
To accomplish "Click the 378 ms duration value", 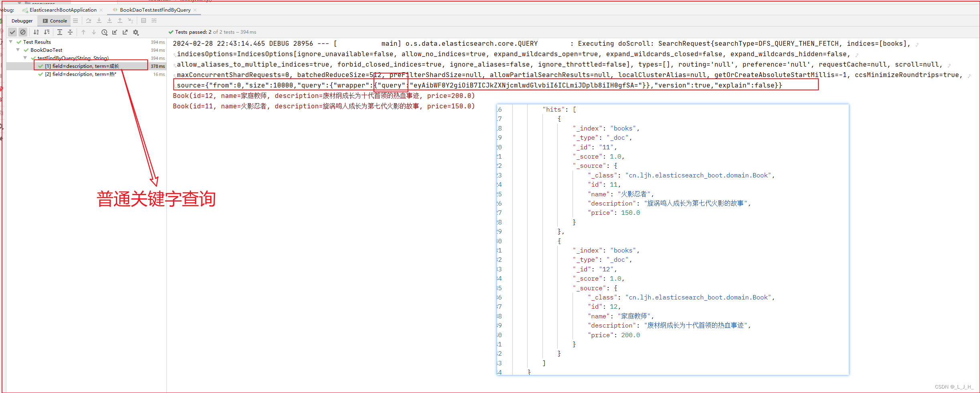I will click(158, 66).
